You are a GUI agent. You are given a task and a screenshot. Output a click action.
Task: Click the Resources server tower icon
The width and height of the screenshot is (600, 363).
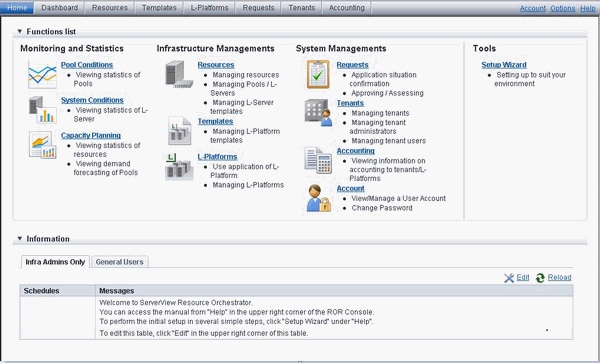point(179,75)
